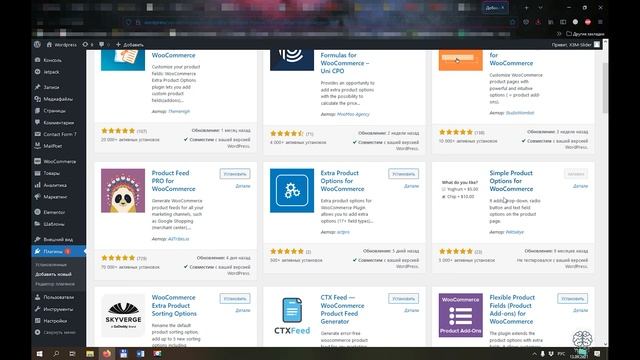Open the Extra Product Options gears thumbnail
640x360 pixels.
click(292, 191)
